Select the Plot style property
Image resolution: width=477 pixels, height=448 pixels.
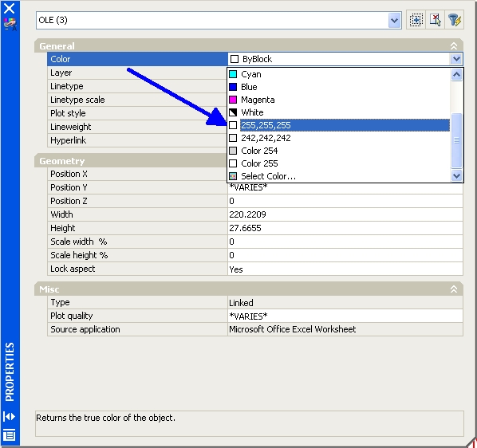pyautogui.click(x=137, y=113)
